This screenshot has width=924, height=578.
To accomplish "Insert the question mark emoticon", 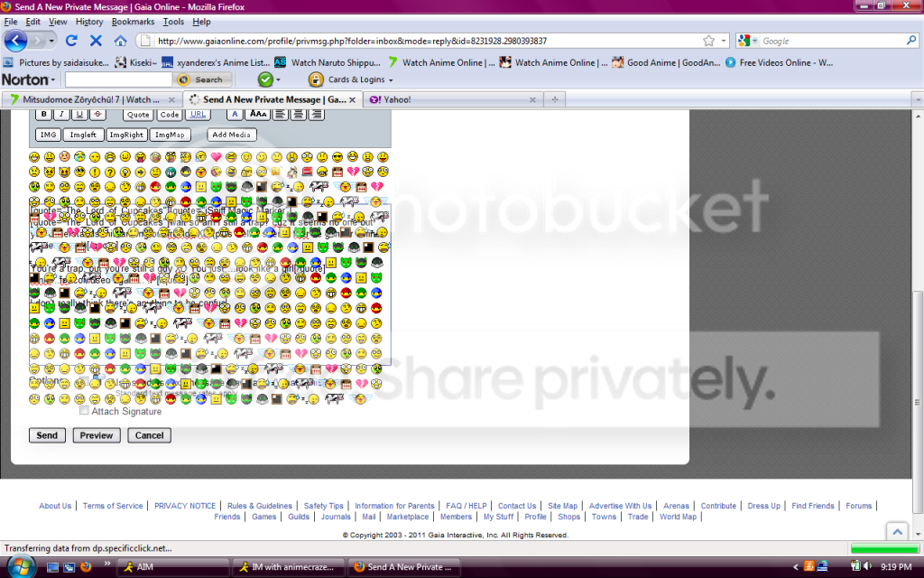I will click(109, 172).
